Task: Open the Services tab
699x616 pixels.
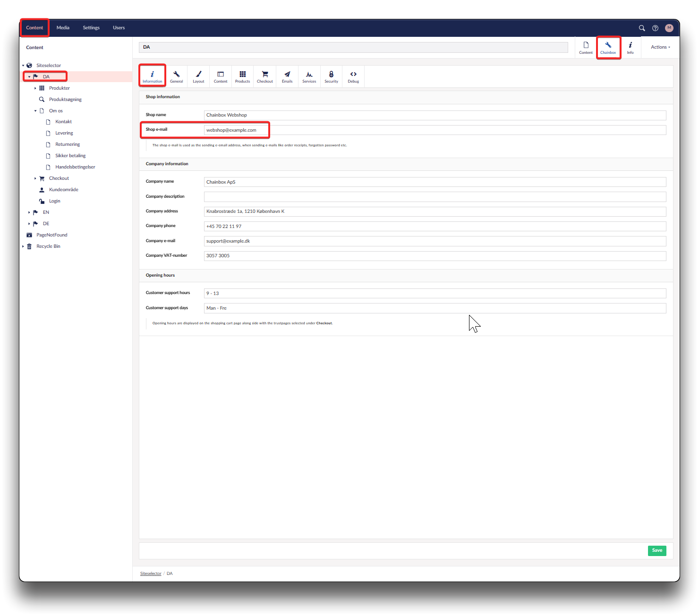Action: pos(309,76)
